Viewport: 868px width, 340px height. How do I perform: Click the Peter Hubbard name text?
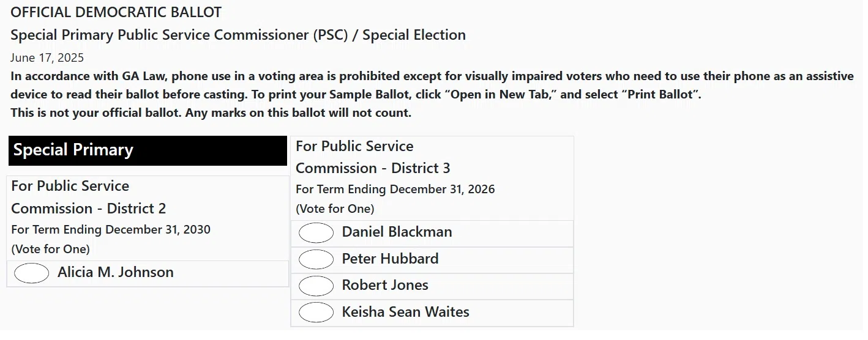click(390, 259)
